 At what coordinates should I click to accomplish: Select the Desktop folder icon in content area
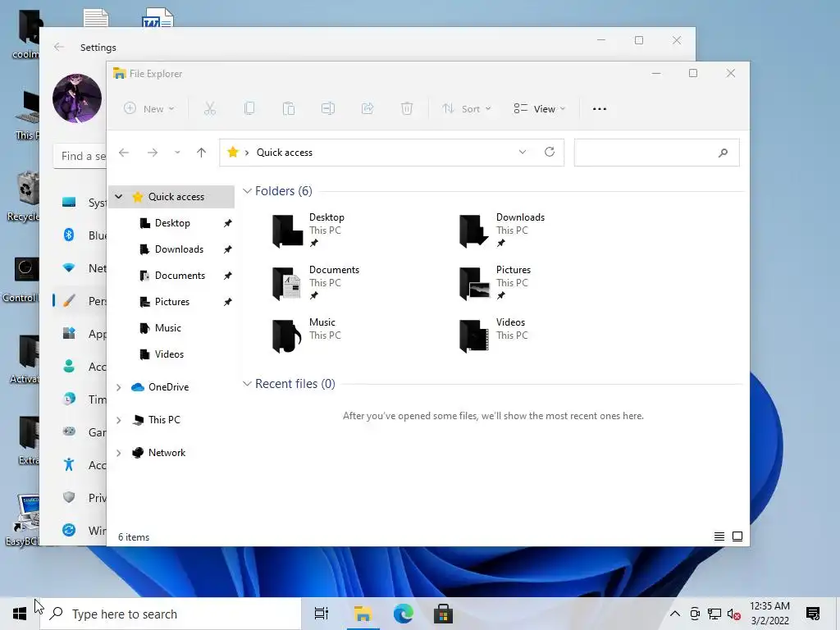287,231
